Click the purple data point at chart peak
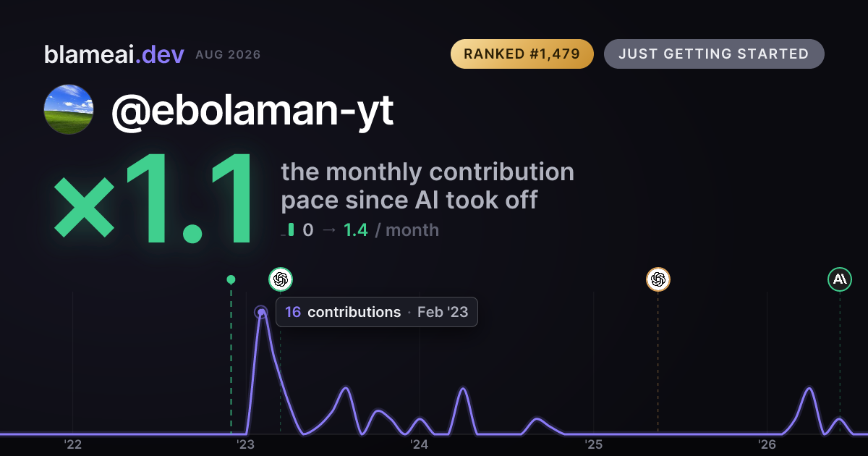This screenshot has height=456, width=868. (x=261, y=312)
